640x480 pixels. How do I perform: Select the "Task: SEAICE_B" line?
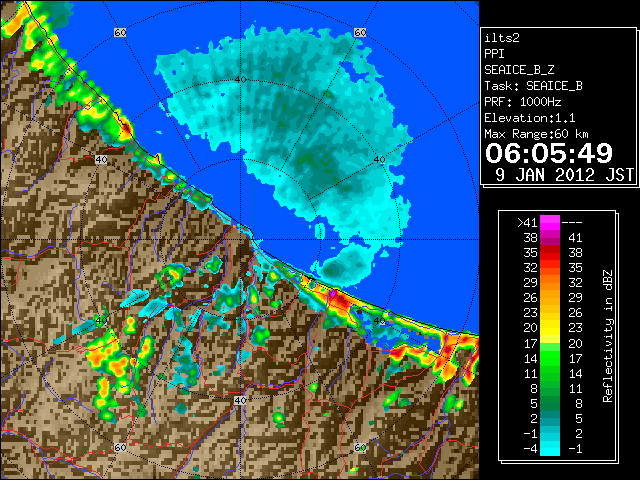[x=533, y=86]
